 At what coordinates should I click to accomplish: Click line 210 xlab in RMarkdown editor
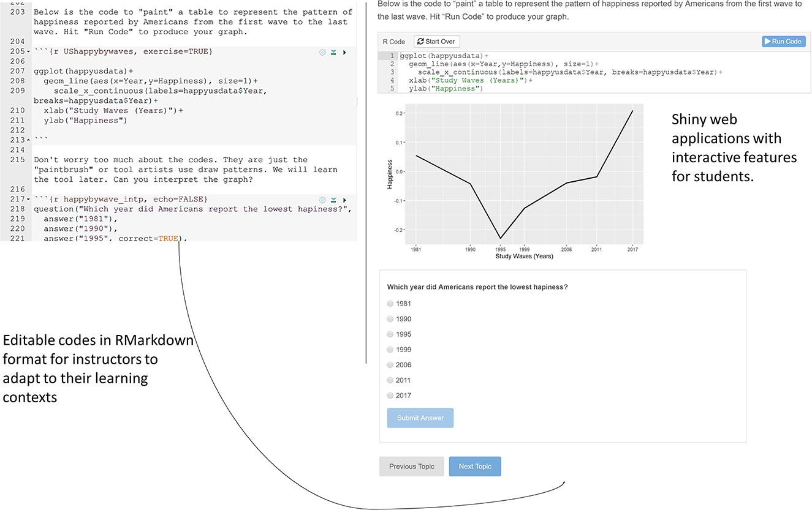(113, 111)
